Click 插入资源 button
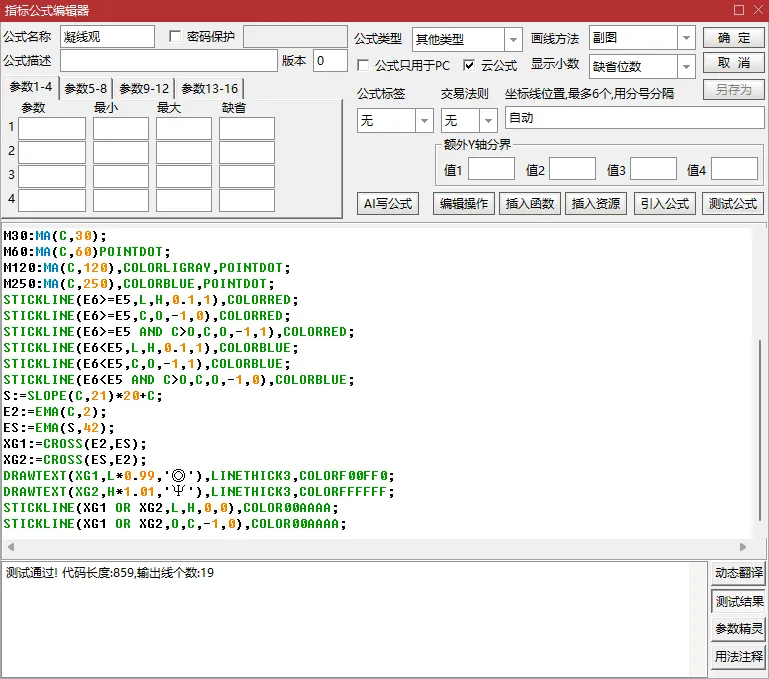769x679 pixels. 596,204
